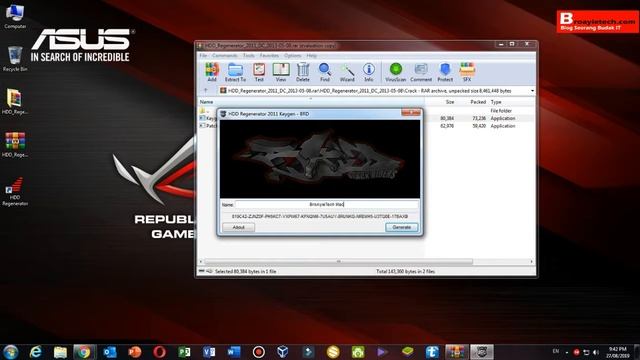640x360 pixels.
Task: Switch to Google Chrome in taskbar
Action: 84,351
